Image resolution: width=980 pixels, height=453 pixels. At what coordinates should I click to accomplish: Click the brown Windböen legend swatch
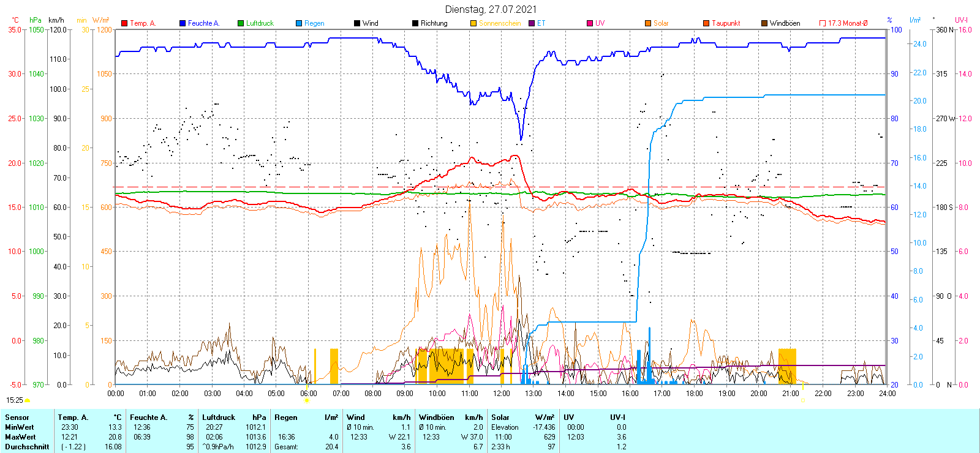tap(764, 23)
